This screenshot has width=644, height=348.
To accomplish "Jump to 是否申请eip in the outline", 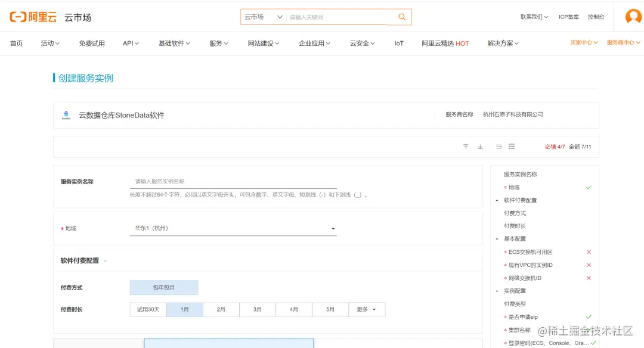I will click(524, 317).
